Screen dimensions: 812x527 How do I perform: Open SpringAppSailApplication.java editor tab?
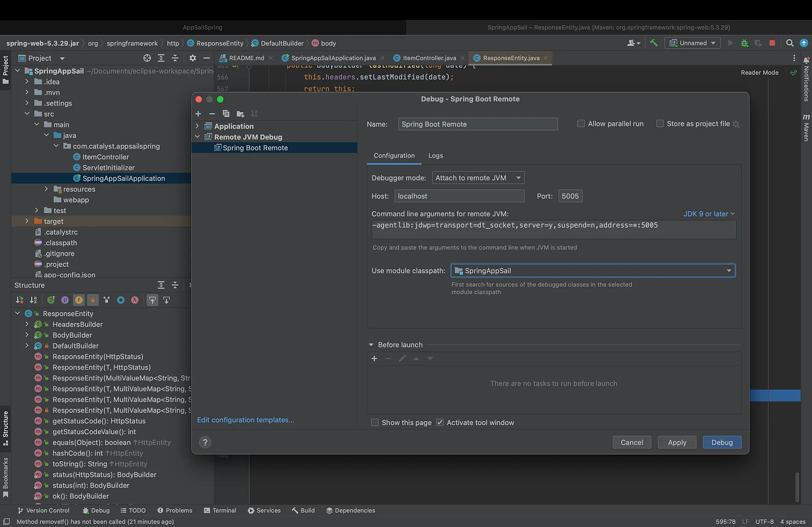click(x=333, y=58)
